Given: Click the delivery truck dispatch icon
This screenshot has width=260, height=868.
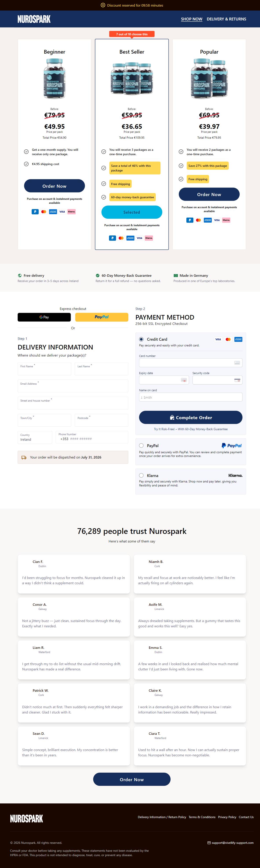Looking at the screenshot, I should (24, 457).
